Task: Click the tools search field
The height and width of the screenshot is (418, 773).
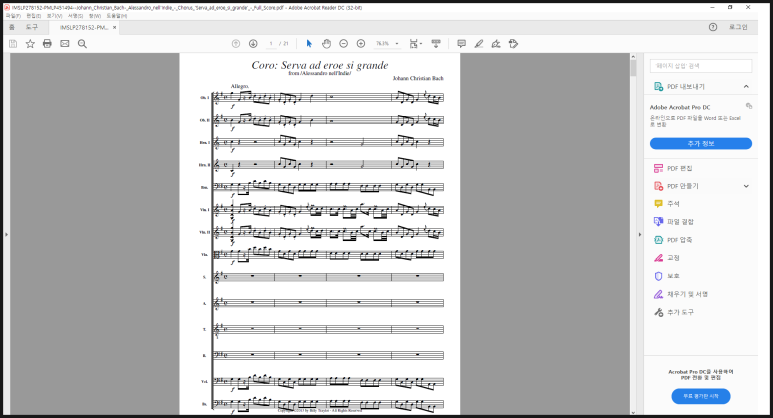Action: point(701,66)
